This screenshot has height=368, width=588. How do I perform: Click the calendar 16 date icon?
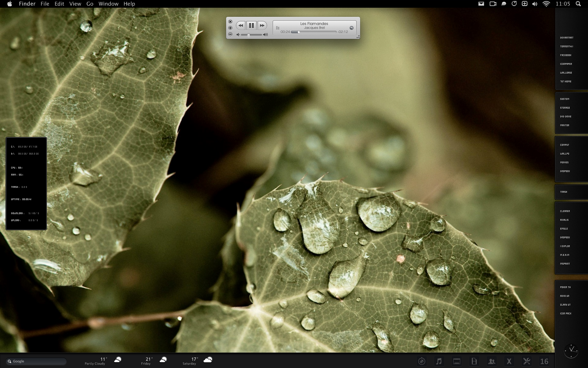544,361
